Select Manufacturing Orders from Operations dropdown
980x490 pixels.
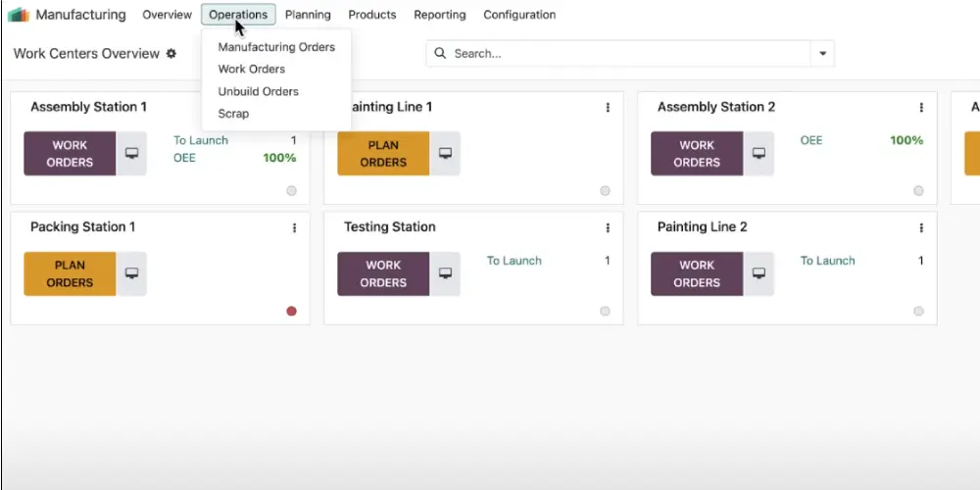(276, 47)
